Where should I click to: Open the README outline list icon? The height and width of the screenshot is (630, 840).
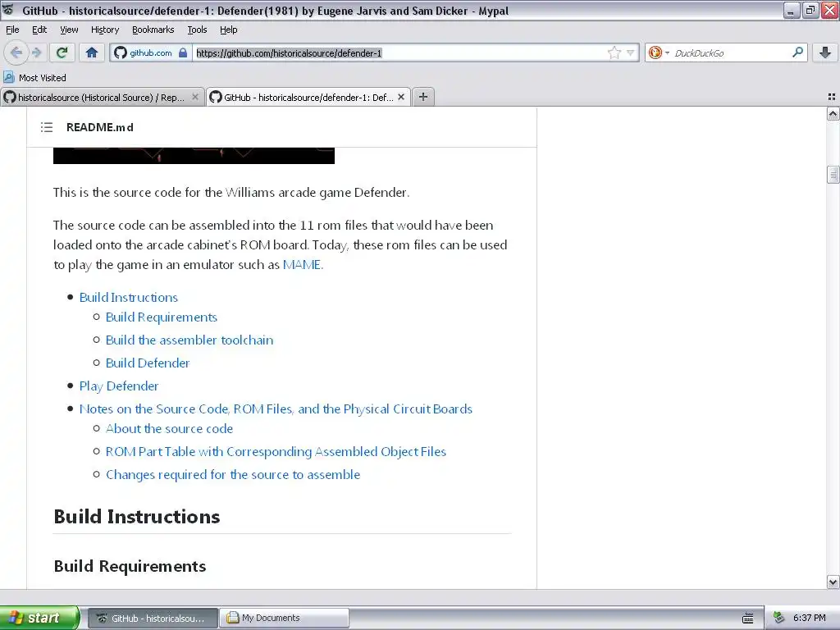pyautogui.click(x=47, y=127)
